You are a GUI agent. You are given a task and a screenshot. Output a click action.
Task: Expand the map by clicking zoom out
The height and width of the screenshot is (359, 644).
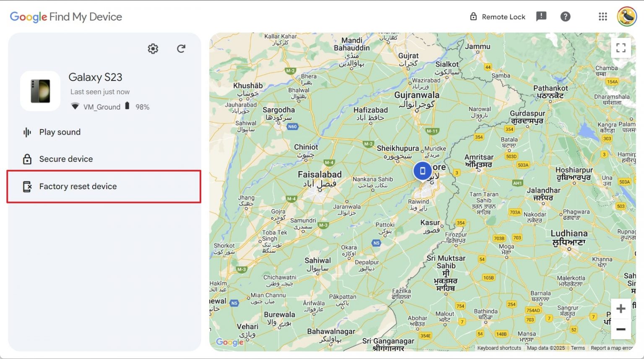[x=621, y=330]
